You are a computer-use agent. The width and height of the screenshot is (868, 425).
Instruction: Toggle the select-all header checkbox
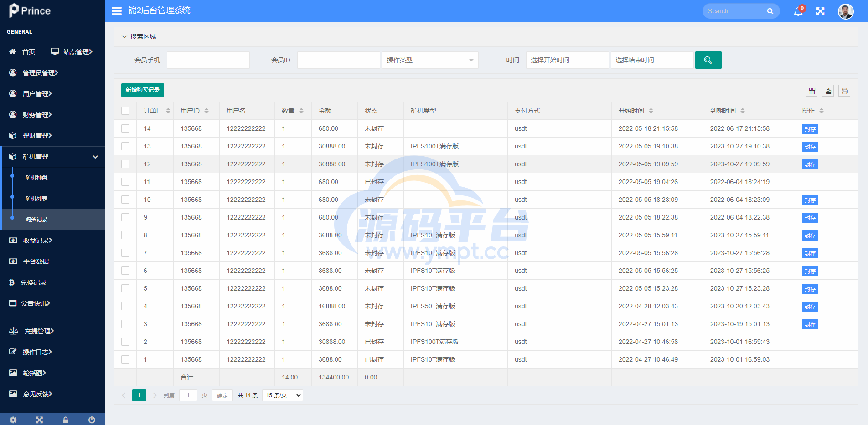[x=125, y=111]
